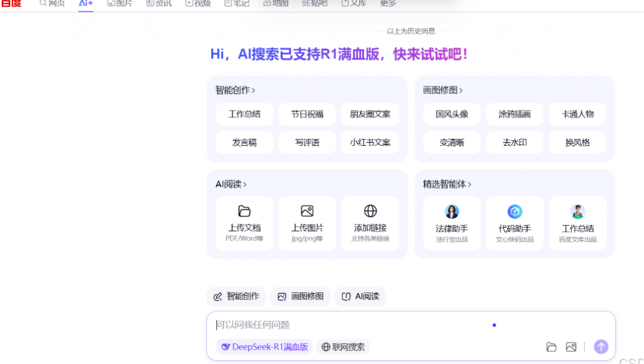The image size is (644, 364).
Task: Open the 文库 tab
Action: tap(353, 3)
